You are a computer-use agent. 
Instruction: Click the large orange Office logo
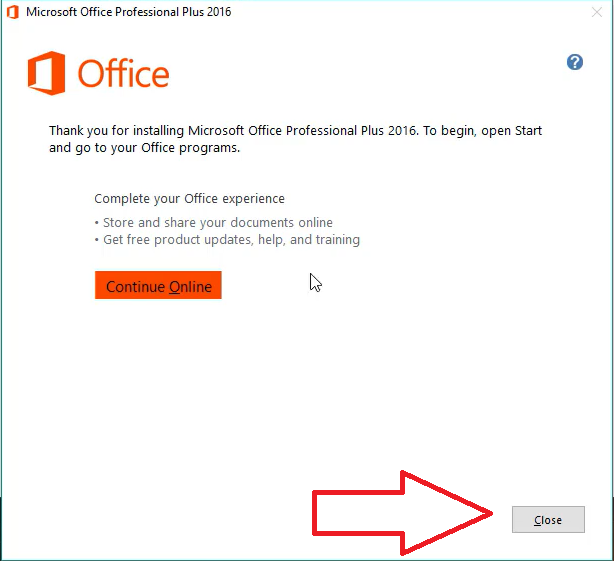[46, 73]
